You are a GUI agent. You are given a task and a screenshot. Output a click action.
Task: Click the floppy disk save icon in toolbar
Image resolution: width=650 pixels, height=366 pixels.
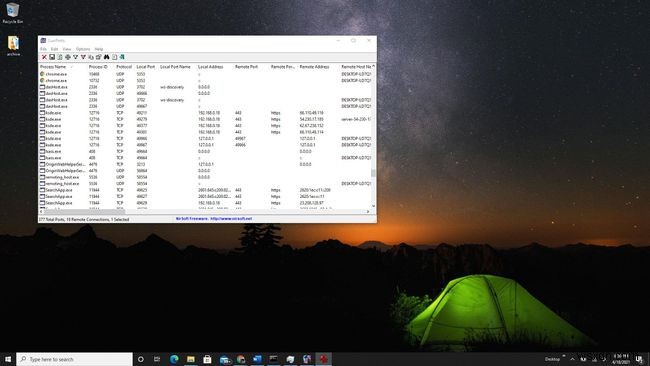coord(52,57)
